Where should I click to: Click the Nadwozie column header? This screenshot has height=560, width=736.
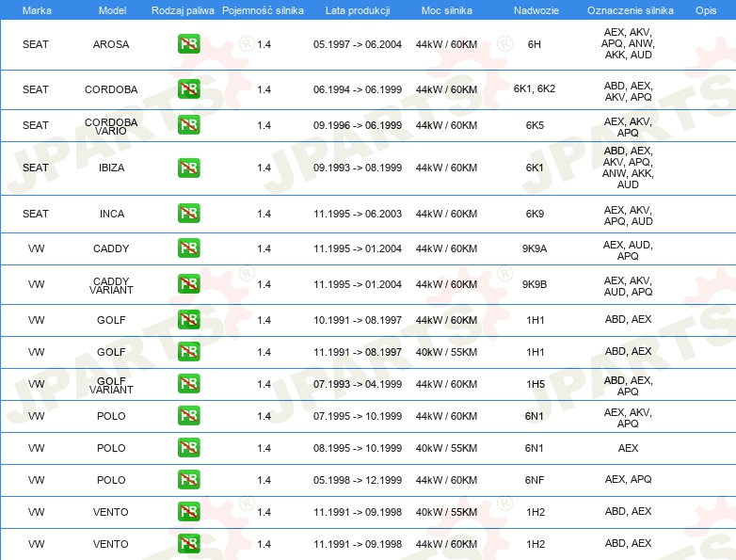click(x=536, y=10)
